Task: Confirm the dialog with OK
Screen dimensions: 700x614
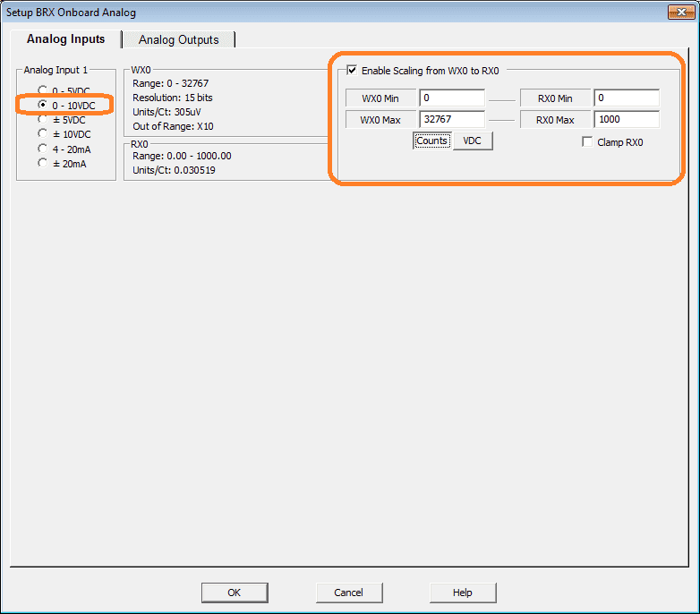Action: point(235,593)
